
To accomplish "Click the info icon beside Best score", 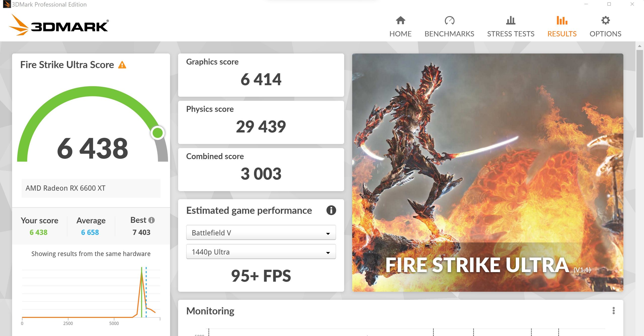I will [x=151, y=220].
